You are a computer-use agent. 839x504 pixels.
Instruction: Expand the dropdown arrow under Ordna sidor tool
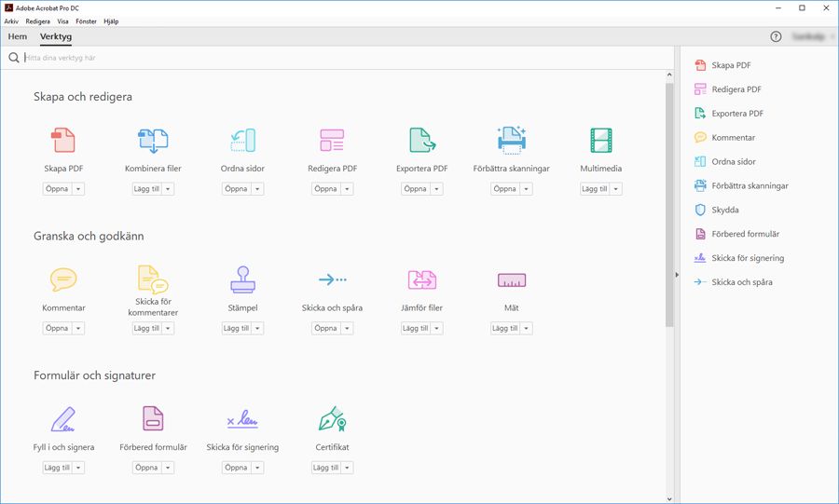tap(257, 189)
